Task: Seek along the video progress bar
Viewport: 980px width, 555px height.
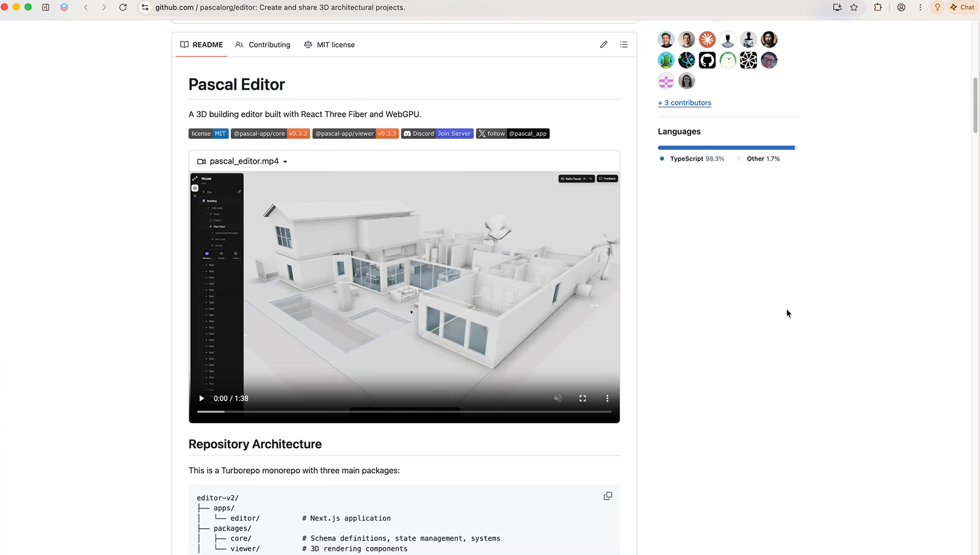Action: click(404, 412)
